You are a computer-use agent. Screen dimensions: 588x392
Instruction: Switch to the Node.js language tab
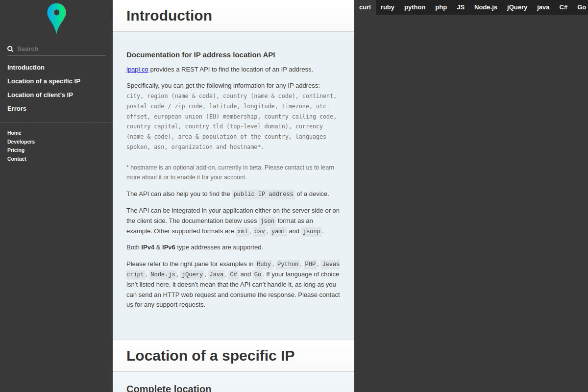[x=486, y=7]
